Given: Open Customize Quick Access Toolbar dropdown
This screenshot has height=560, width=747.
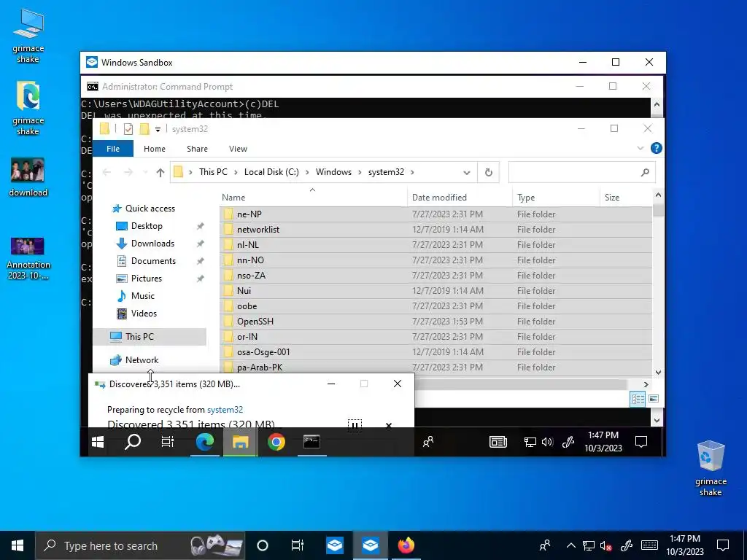Looking at the screenshot, I should pos(158,129).
